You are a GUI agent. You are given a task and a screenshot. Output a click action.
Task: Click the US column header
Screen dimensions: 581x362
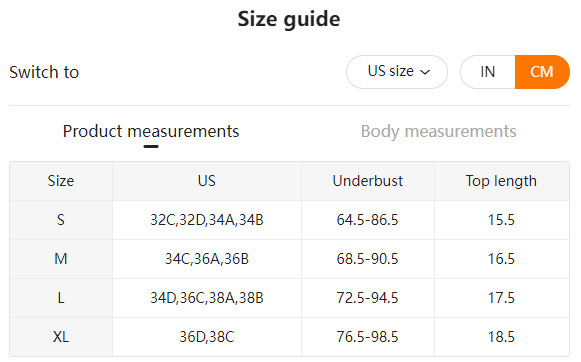[206, 181]
